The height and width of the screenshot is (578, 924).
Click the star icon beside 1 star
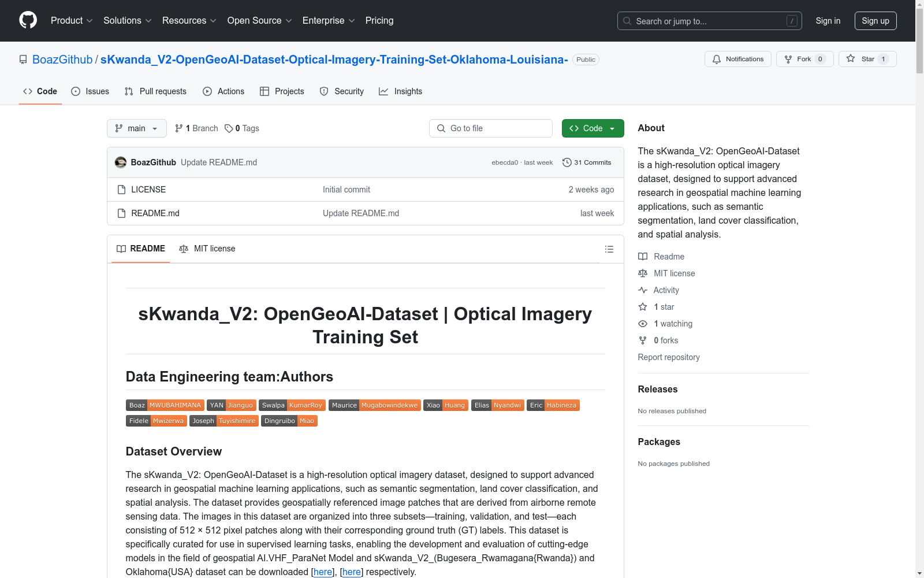point(643,307)
